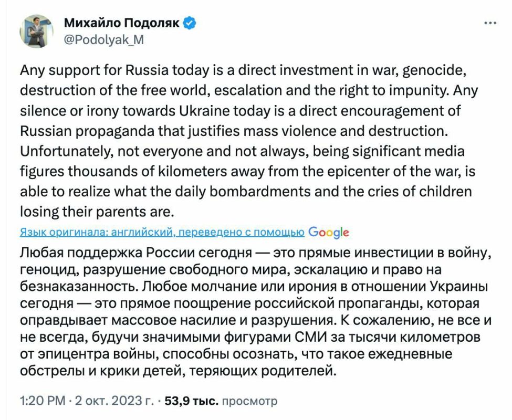Open the @Podolyak_M handle link
512x420 pixels.
pos(104,40)
